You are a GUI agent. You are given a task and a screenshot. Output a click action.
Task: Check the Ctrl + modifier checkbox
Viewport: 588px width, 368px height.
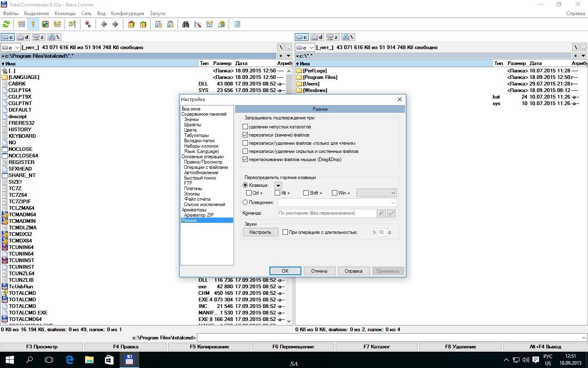click(249, 193)
